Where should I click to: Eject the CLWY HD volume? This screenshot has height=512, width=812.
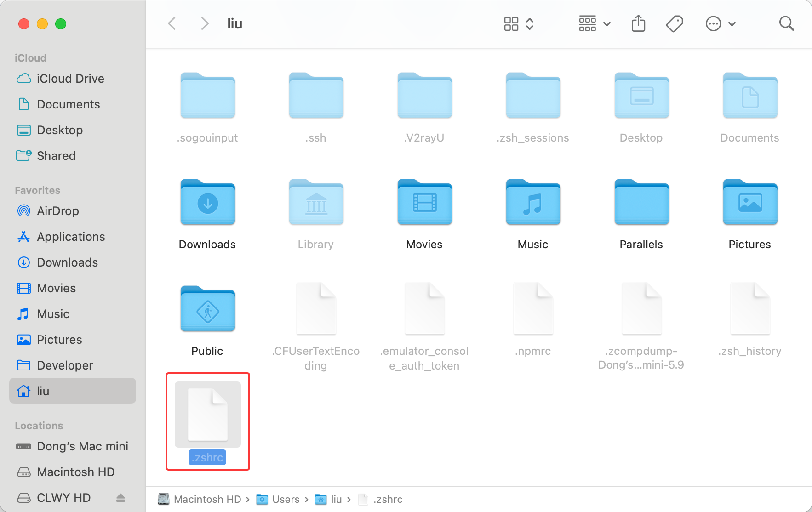120,498
